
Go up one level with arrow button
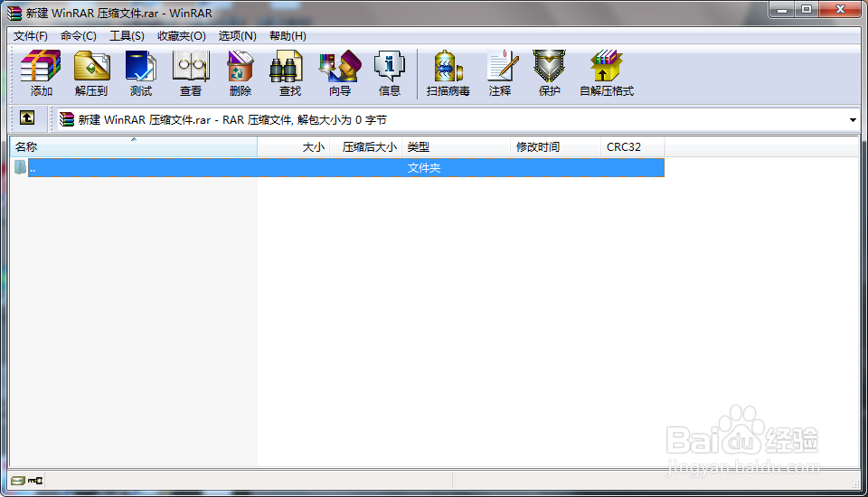tap(26, 117)
